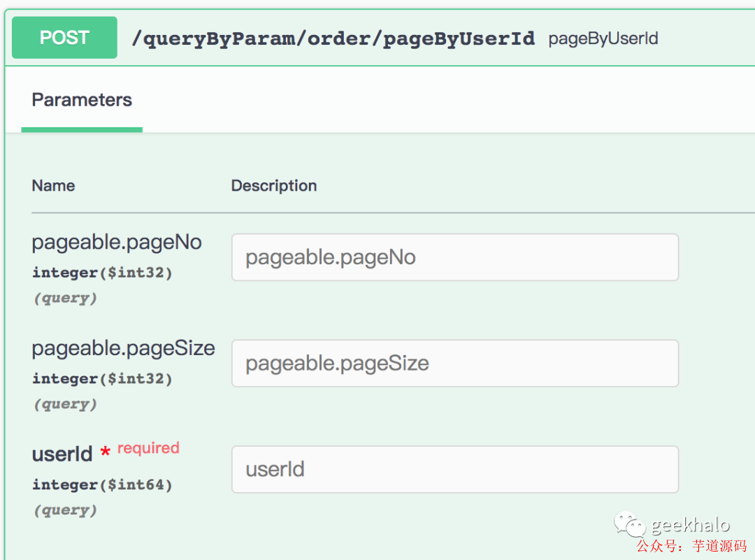Select the pageable.pageNo parameter name
Viewport: 755px width, 560px height.
(117, 242)
